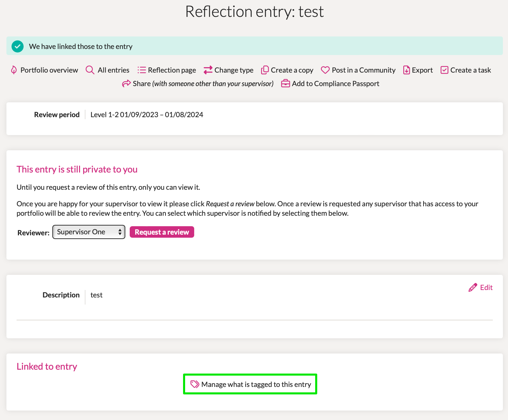Click the 'We have linked those to the entry' message

point(81,46)
